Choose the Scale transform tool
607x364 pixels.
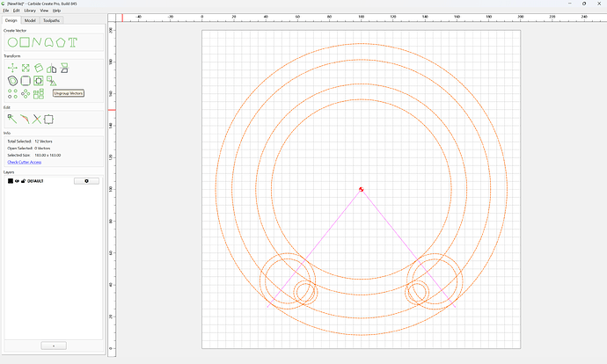point(26,68)
